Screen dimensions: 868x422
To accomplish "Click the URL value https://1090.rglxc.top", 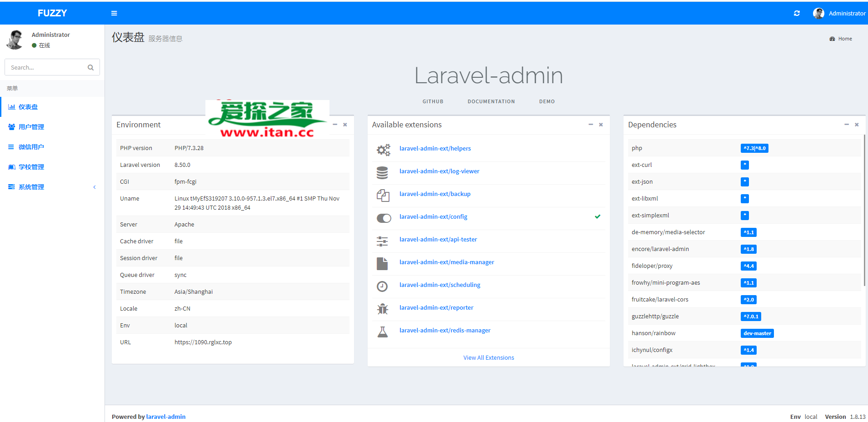I will [x=203, y=342].
